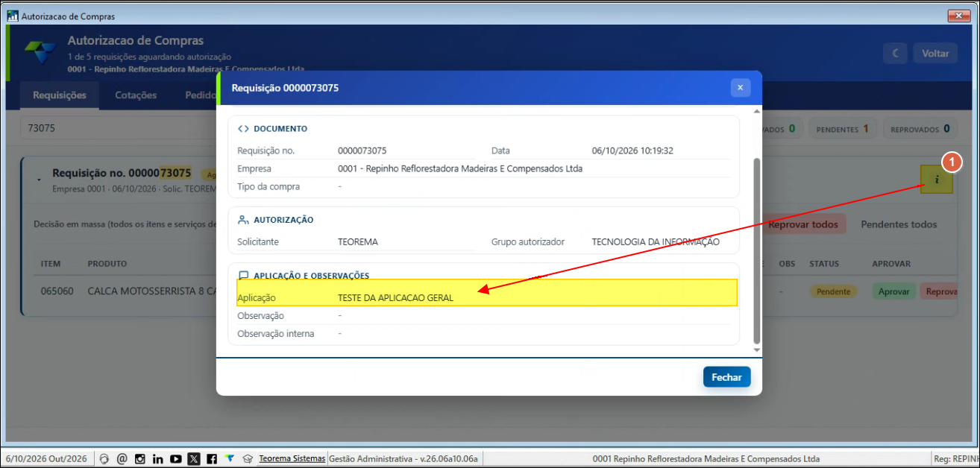Switch to the Cotações tab
Viewport: 980px width, 468px height.
pyautogui.click(x=136, y=95)
